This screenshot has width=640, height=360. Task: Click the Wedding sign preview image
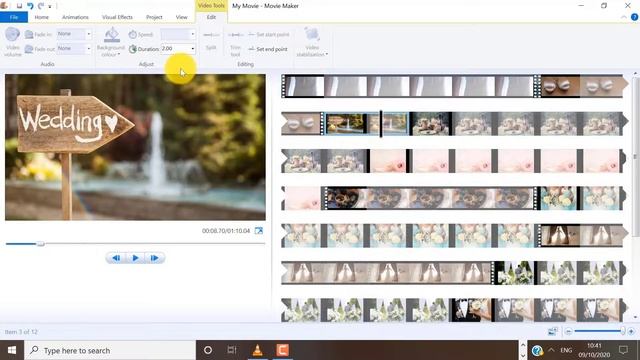click(x=135, y=147)
